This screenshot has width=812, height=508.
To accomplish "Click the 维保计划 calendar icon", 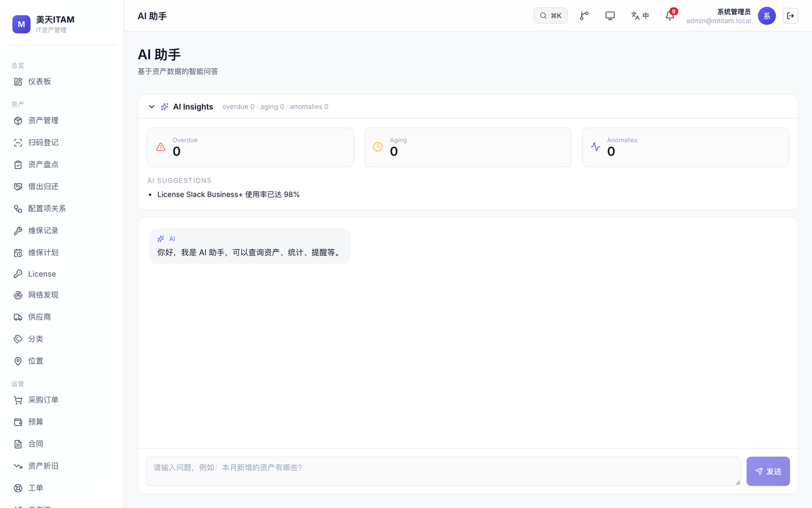I will coord(18,253).
